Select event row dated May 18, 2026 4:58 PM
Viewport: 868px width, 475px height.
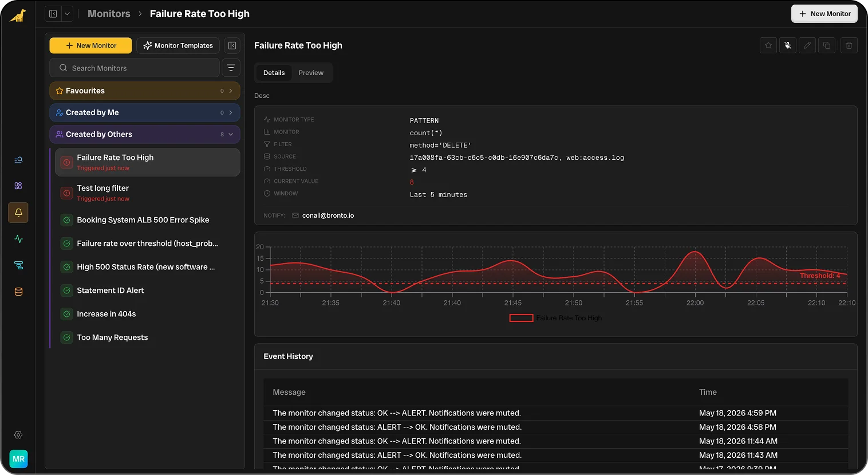coord(555,427)
